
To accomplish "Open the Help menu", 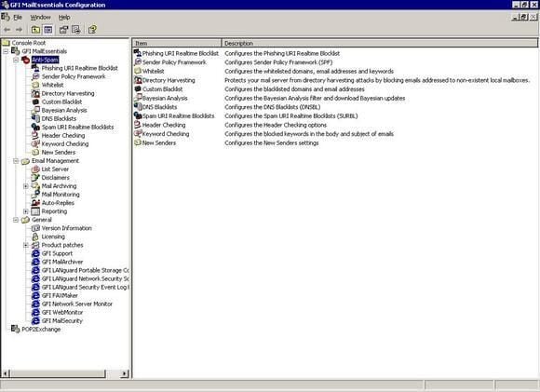I will coord(64,17).
